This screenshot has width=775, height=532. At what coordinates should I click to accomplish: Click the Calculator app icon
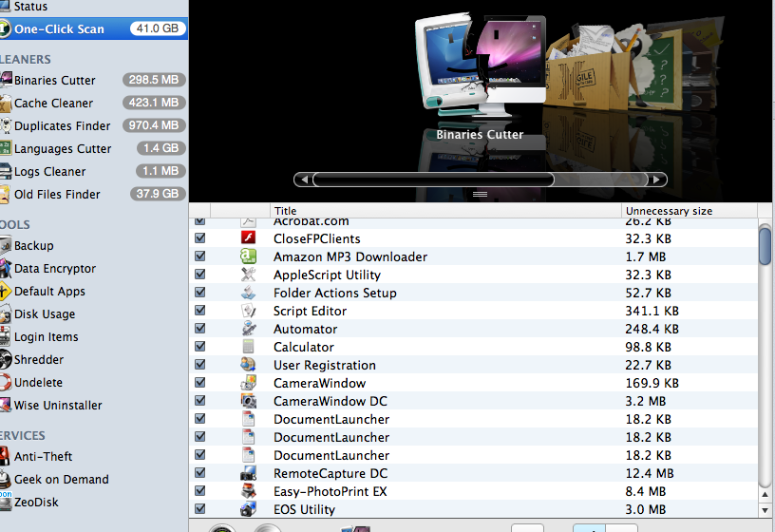point(248,347)
